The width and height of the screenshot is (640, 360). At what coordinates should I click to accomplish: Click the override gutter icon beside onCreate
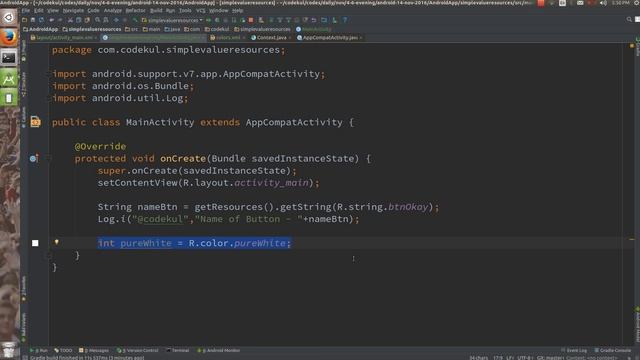tap(34, 158)
